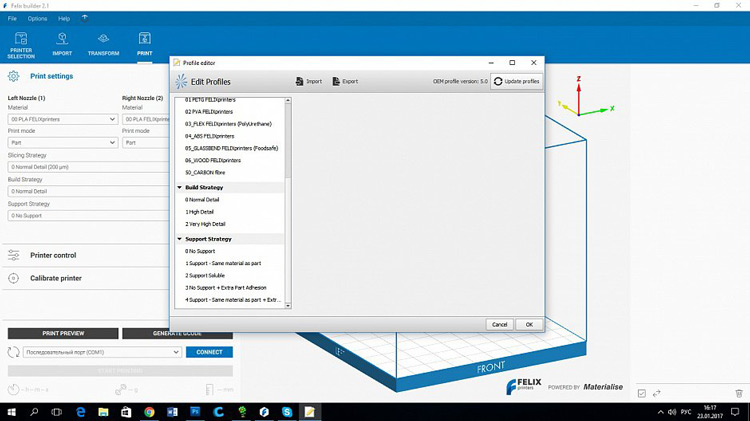Image resolution: width=750 pixels, height=421 pixels.
Task: Collapse the Support Strategy group
Action: 179,239
